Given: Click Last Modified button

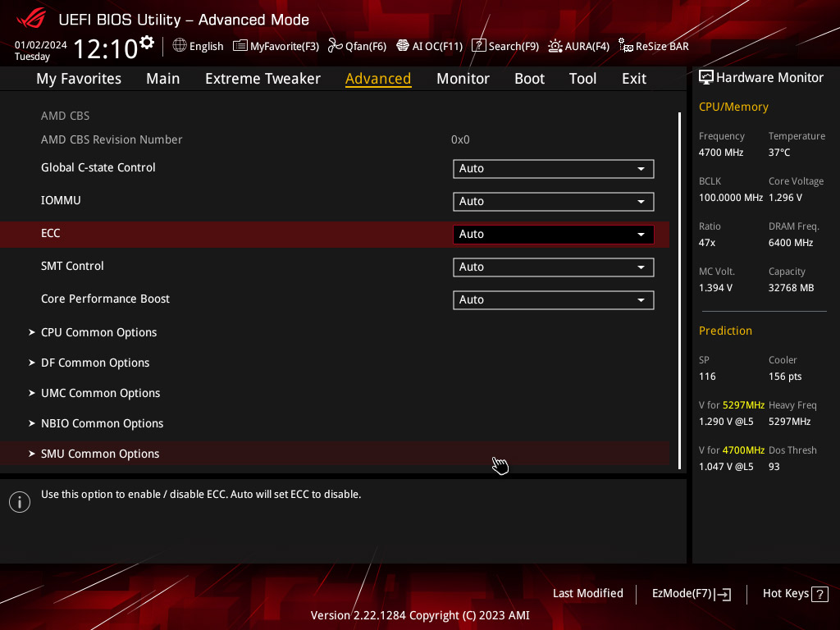Looking at the screenshot, I should [x=587, y=594].
